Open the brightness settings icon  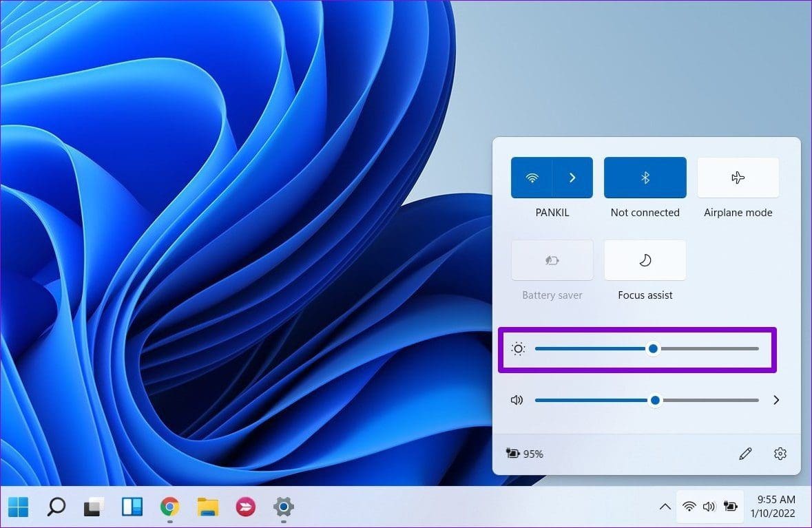tap(518, 348)
